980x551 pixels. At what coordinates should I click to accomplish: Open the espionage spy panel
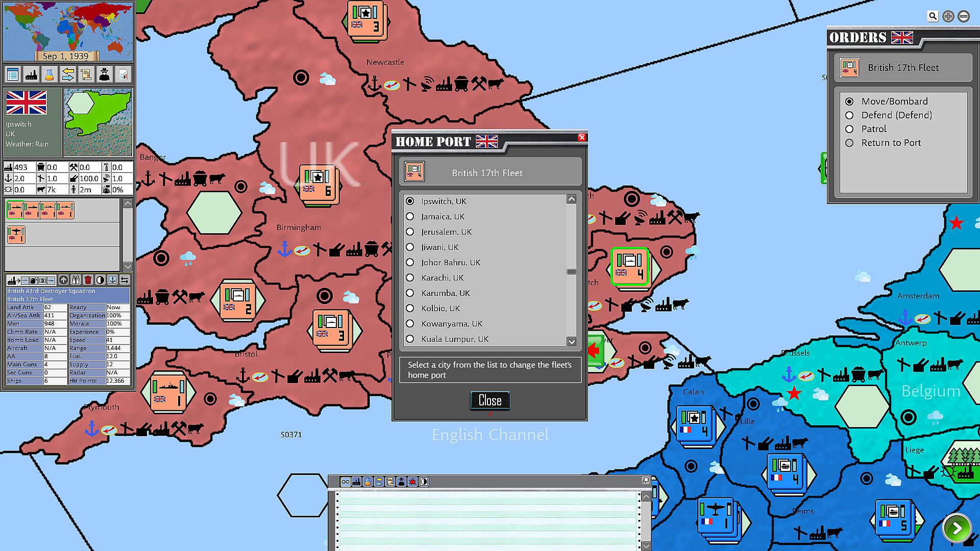(105, 75)
